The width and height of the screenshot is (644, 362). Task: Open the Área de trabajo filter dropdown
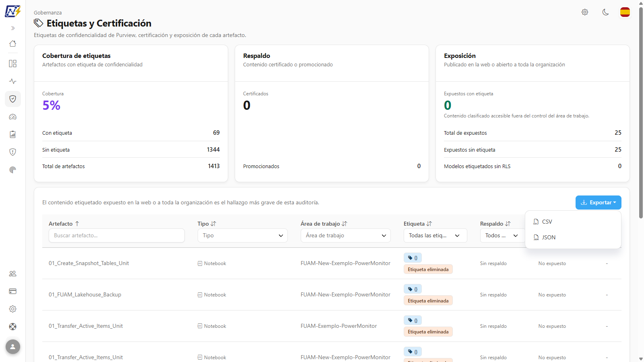[346, 236]
